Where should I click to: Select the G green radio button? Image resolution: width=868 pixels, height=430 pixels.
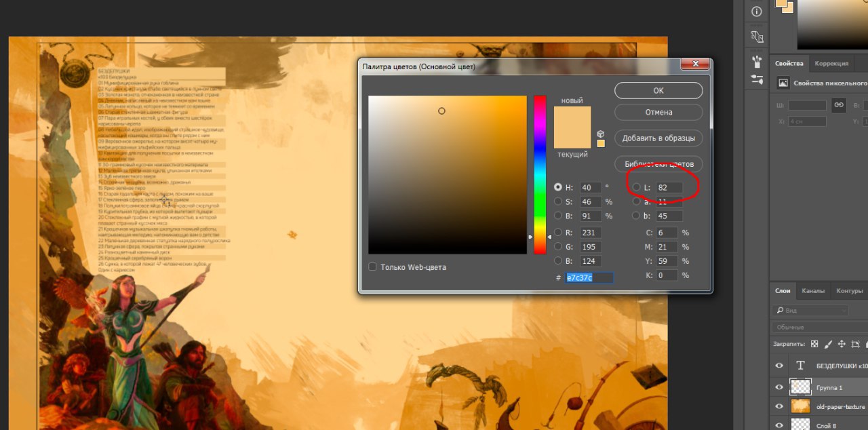click(x=558, y=247)
